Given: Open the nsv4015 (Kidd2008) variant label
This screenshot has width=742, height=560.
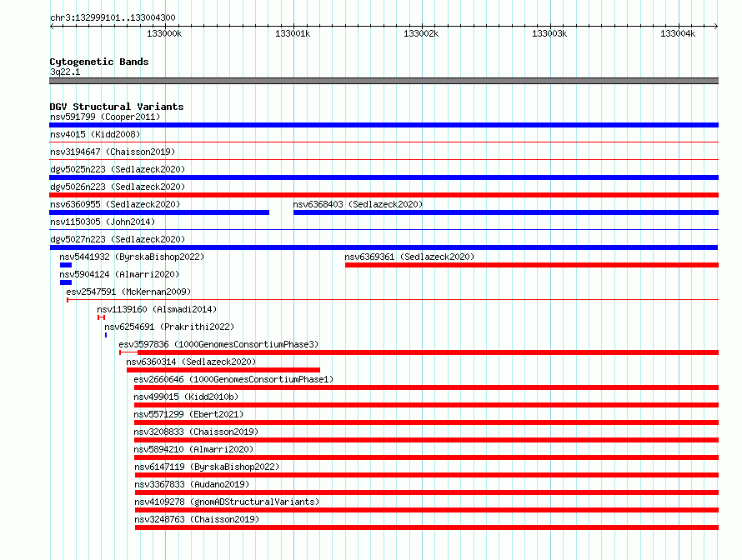Looking at the screenshot, I should (95, 134).
